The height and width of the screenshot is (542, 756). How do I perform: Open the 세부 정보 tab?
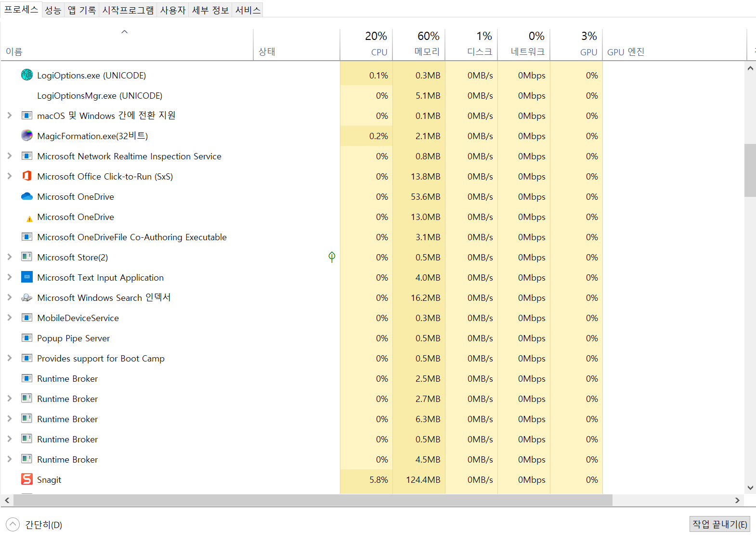[x=210, y=10]
